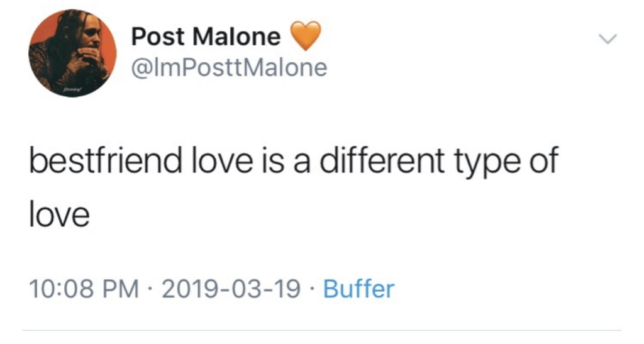Open Post Malone's round profile picture
Screen dimensions: 644x344
pyautogui.click(x=73, y=53)
